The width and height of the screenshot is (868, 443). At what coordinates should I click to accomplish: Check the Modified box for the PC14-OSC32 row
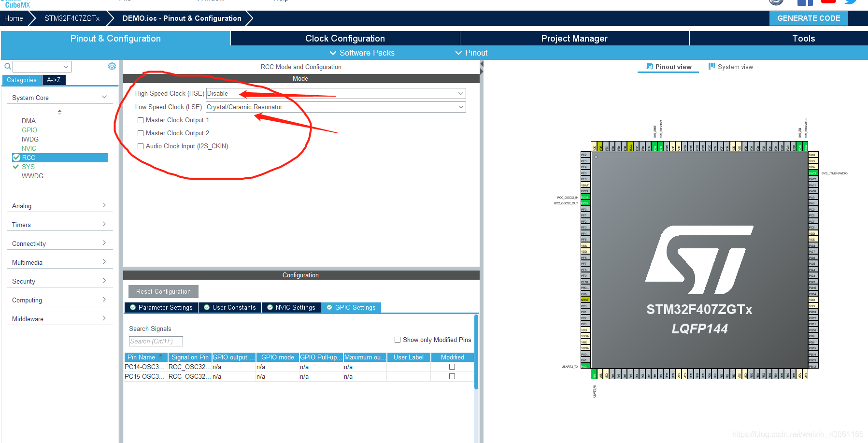pos(452,367)
